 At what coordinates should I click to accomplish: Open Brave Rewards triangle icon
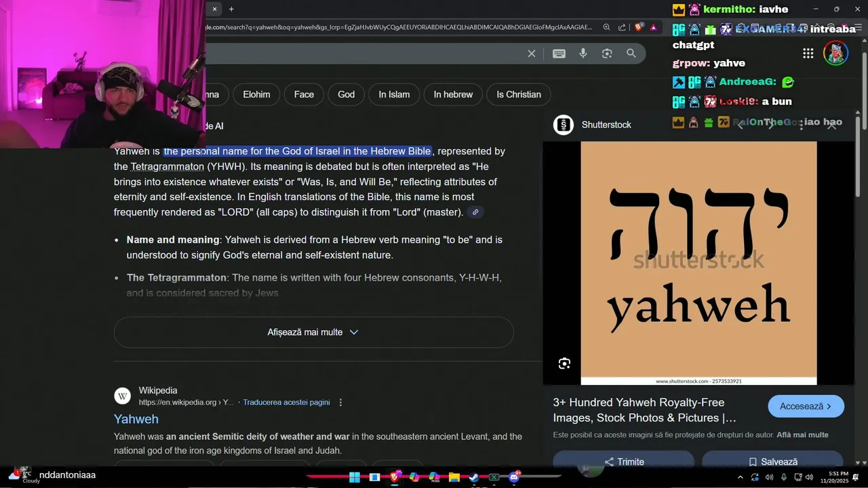click(654, 28)
